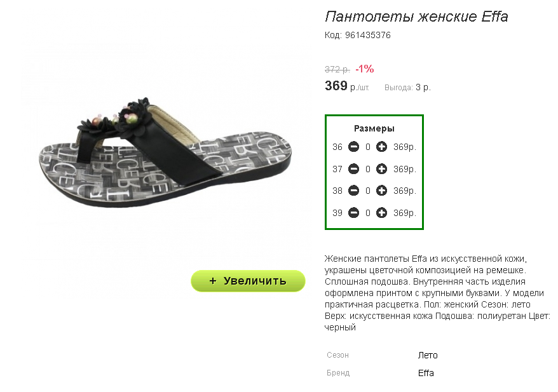
Task: Click the Effa brand value
Action: click(x=426, y=373)
